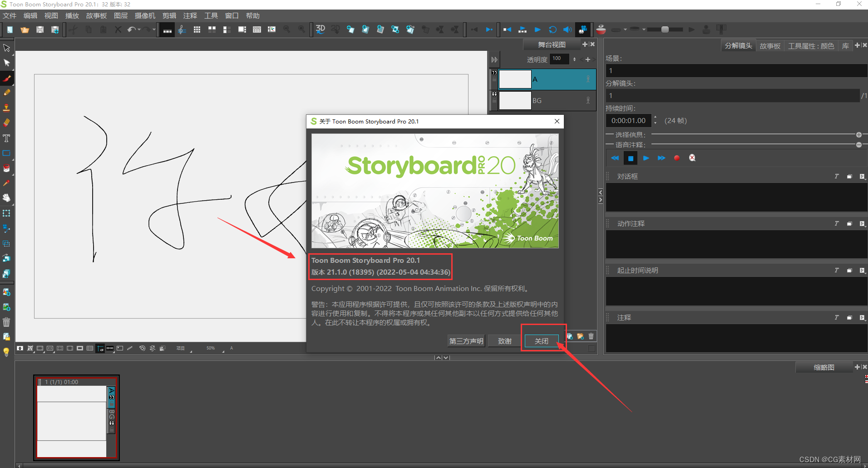Click the Delete trash icon in the sidebar
868x468 pixels.
(x=7, y=322)
